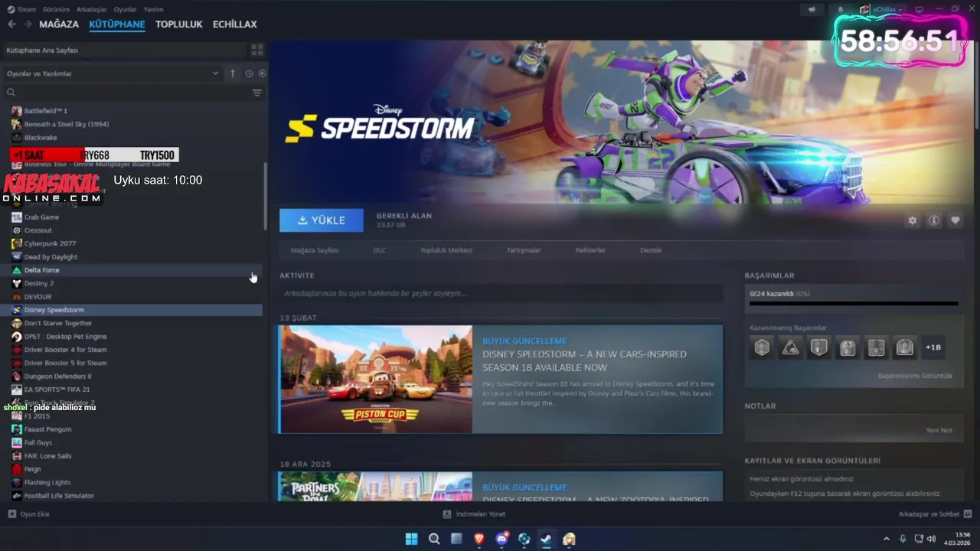Show hidden system tray icons
This screenshot has width=980, height=551.
[x=887, y=539]
